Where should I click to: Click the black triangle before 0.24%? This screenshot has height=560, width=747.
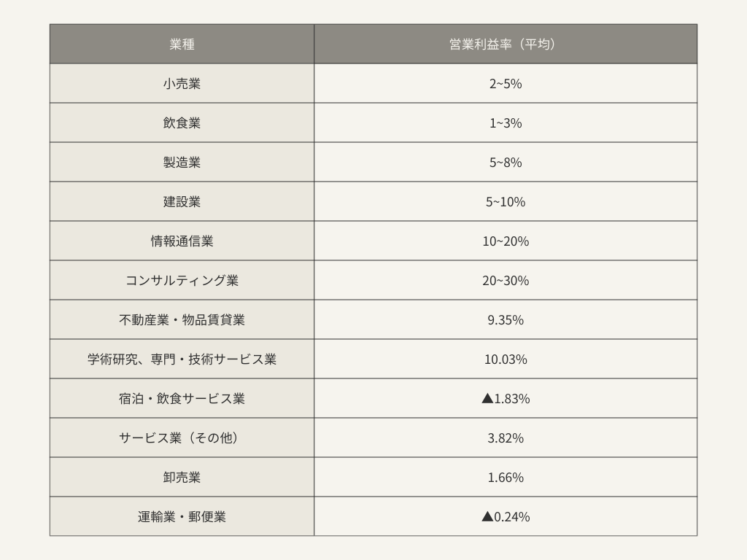487,516
